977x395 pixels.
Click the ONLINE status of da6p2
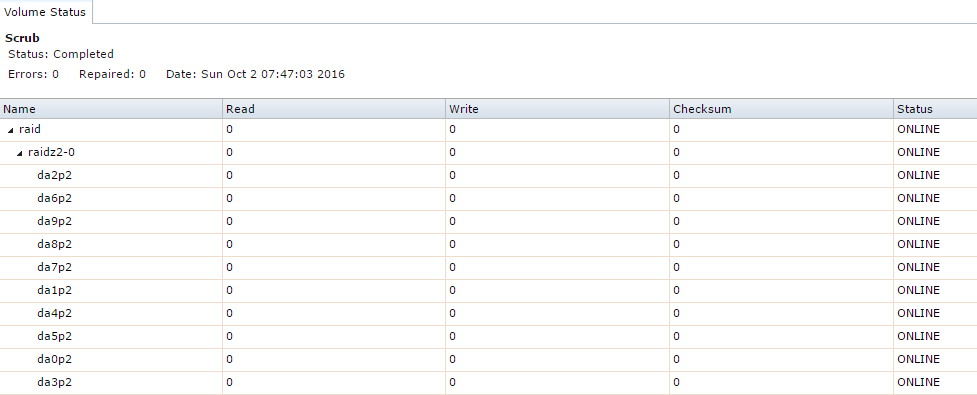pyautogui.click(x=918, y=198)
